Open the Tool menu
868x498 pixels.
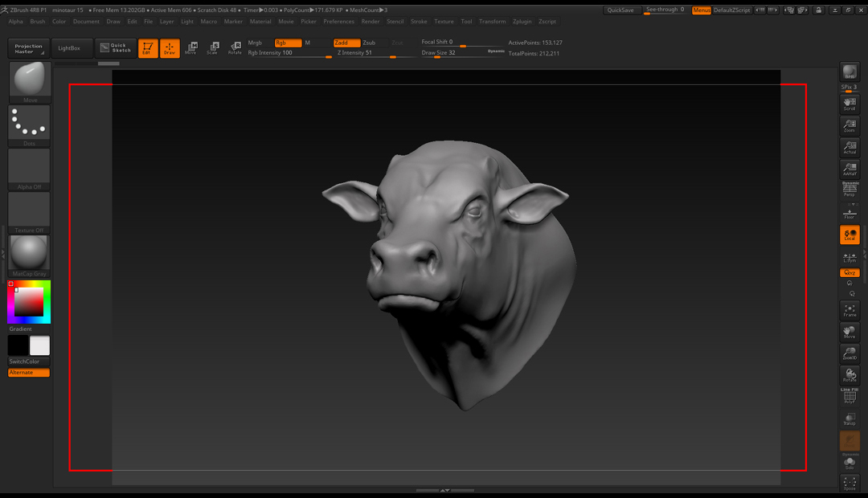tap(467, 22)
